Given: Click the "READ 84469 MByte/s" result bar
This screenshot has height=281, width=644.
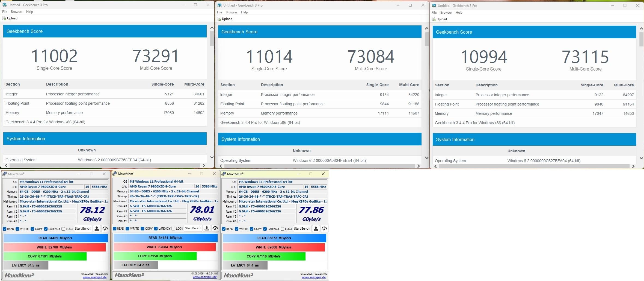Looking at the screenshot, I should click(56, 238).
